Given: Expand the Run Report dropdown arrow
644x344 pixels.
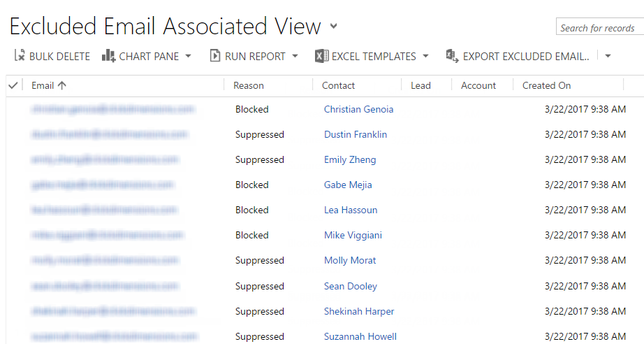Looking at the screenshot, I should click(x=295, y=57).
